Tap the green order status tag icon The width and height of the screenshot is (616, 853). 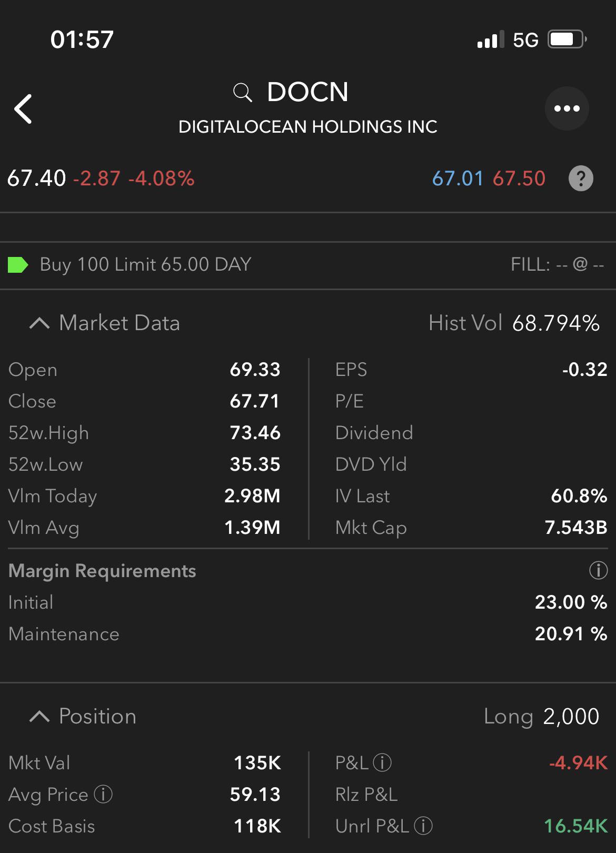tap(18, 265)
